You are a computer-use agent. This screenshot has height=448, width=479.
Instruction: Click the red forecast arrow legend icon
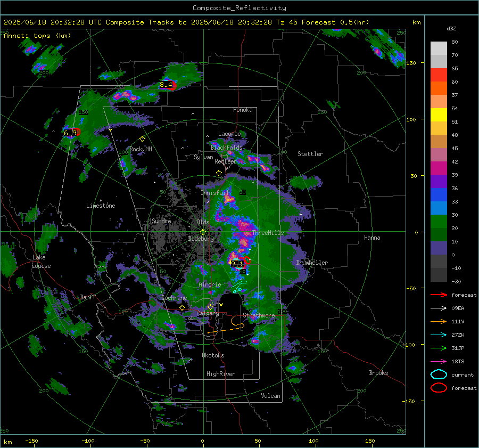439,295
